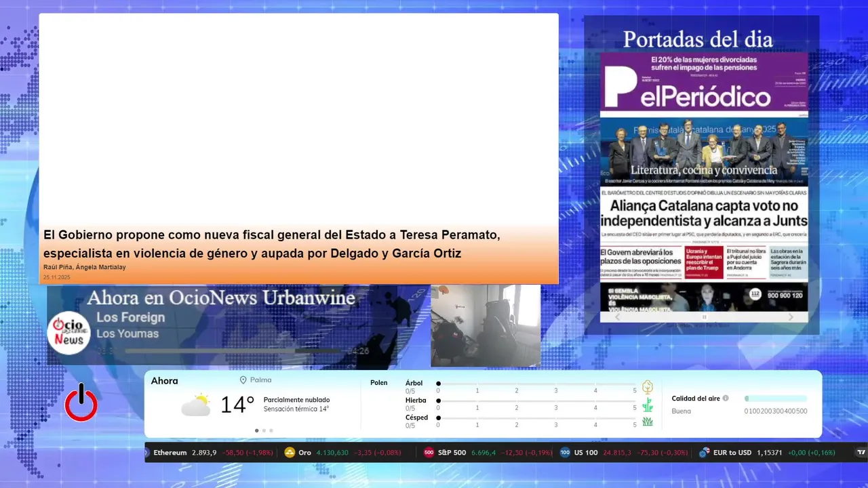This screenshot has height=488, width=868.
Task: Click 'Ahora en OcioNews Urbanwine' heading
Action: tap(221, 298)
